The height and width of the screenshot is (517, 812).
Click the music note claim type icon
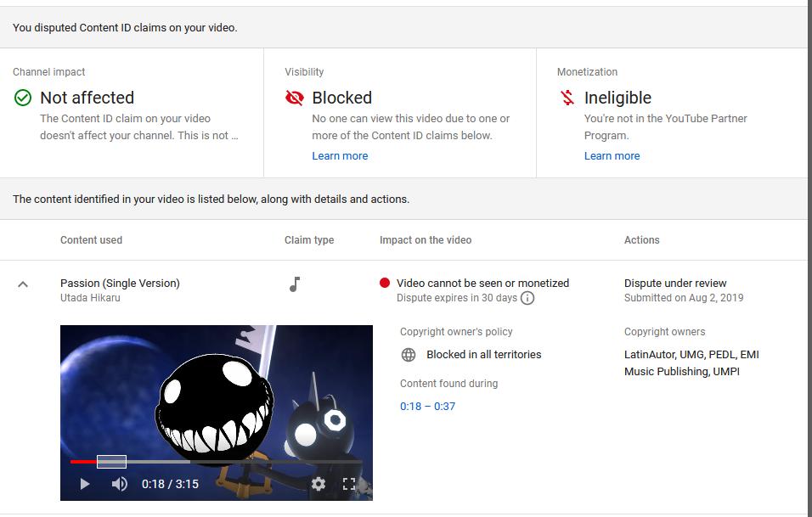point(295,284)
